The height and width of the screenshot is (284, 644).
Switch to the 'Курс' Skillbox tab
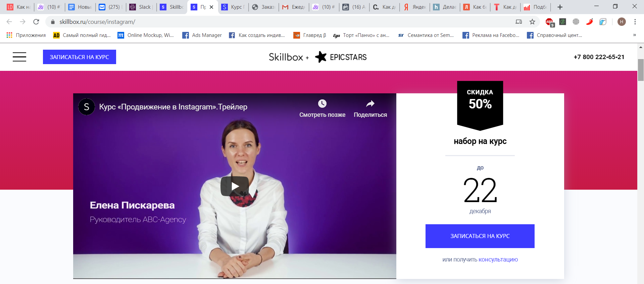point(234,7)
